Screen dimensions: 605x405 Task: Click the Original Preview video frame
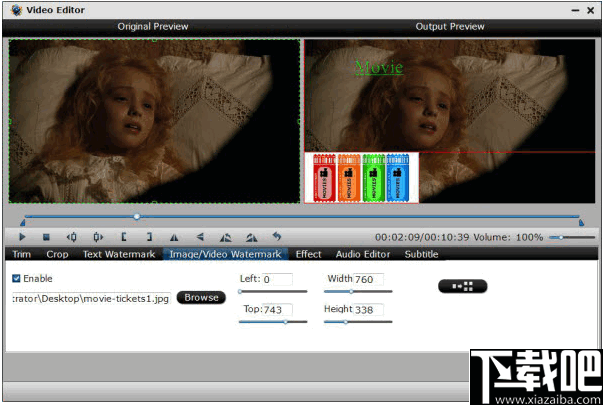154,121
